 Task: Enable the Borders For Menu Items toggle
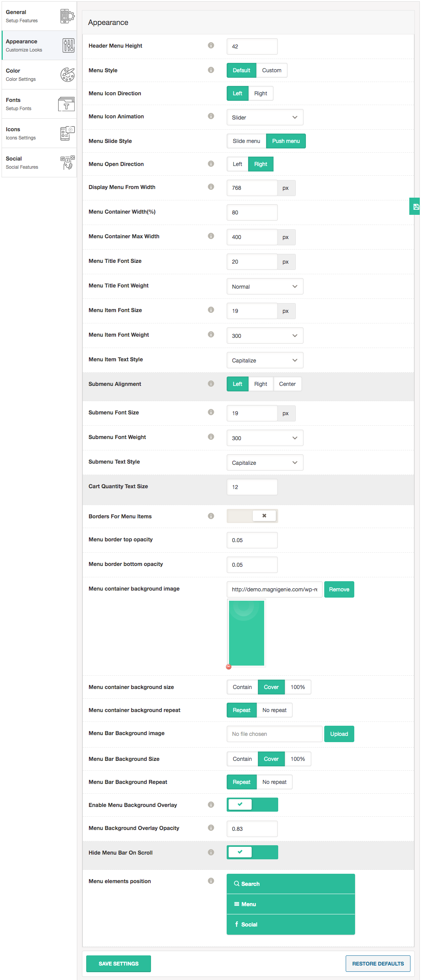click(252, 516)
